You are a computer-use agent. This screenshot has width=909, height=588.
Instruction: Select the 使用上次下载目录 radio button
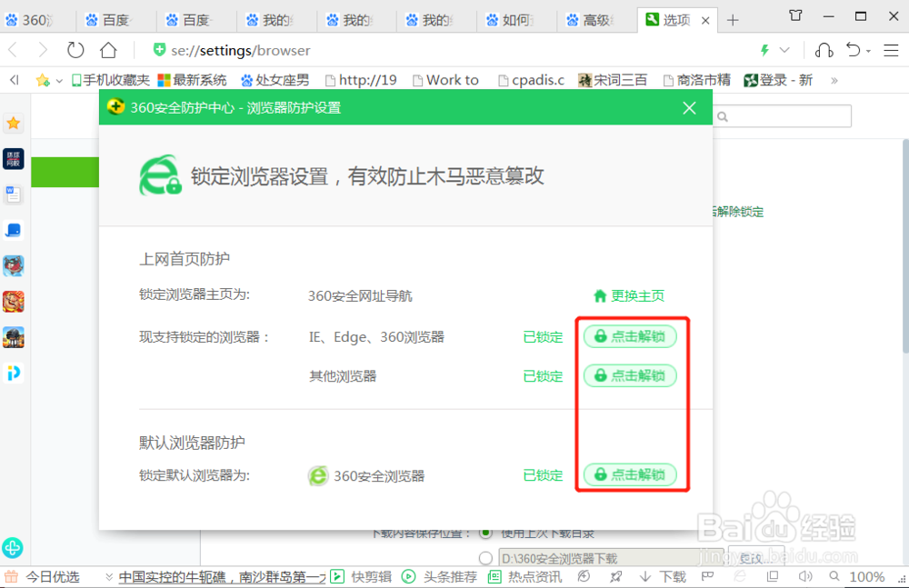(x=486, y=533)
